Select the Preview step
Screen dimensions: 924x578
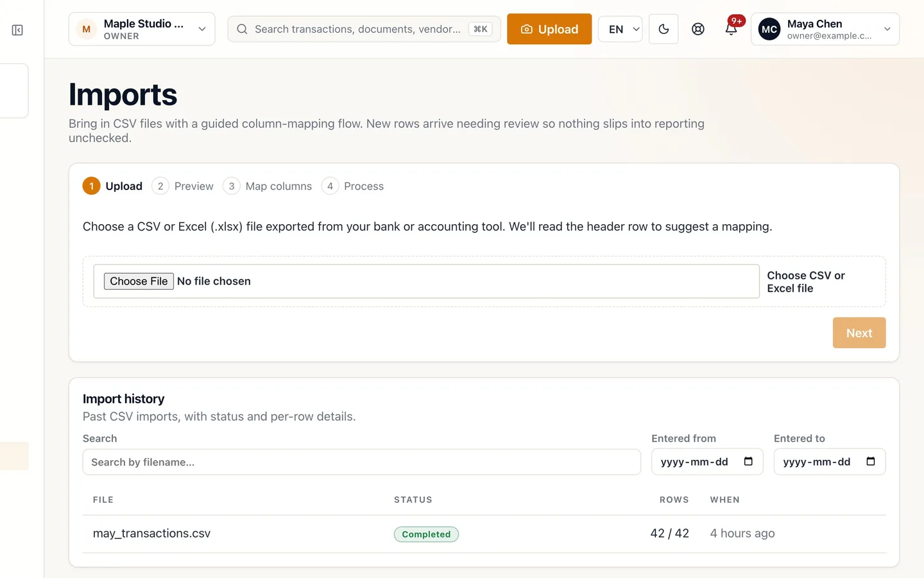[x=183, y=186]
